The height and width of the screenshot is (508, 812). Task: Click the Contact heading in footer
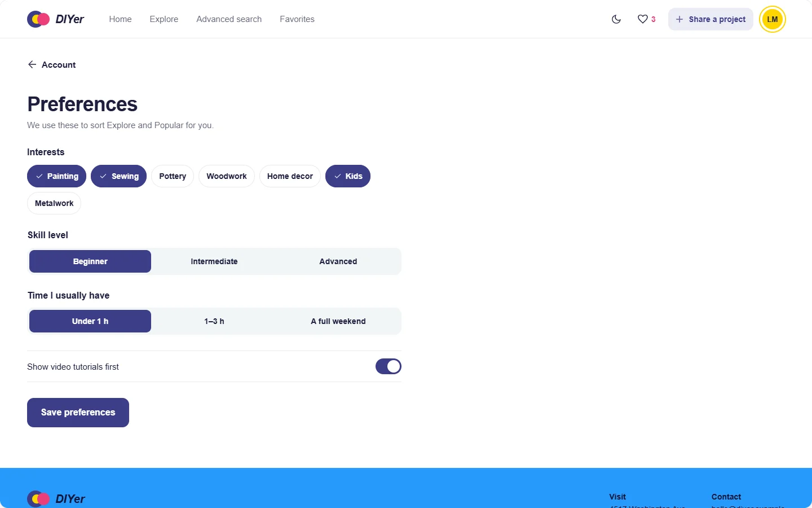[x=726, y=497]
